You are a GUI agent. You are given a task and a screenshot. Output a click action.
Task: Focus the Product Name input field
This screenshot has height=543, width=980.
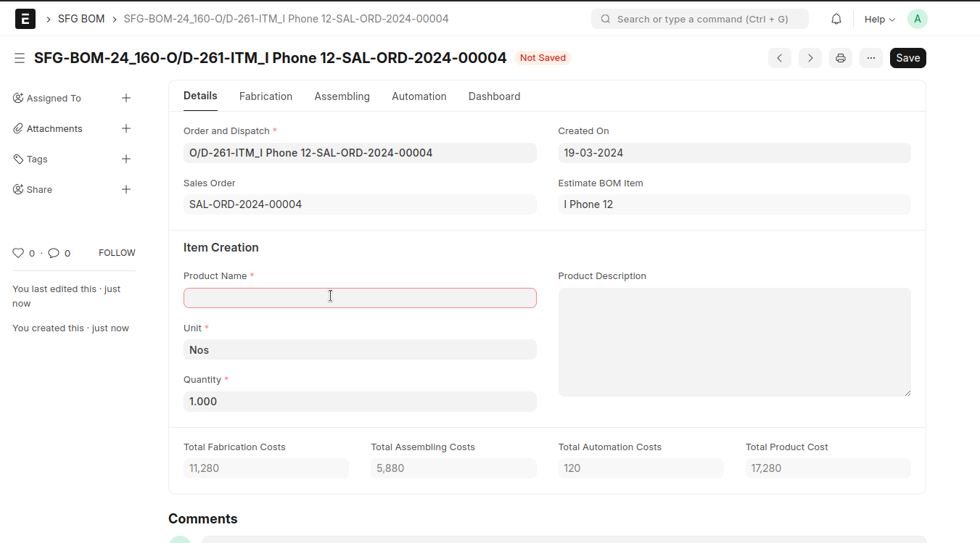(360, 298)
